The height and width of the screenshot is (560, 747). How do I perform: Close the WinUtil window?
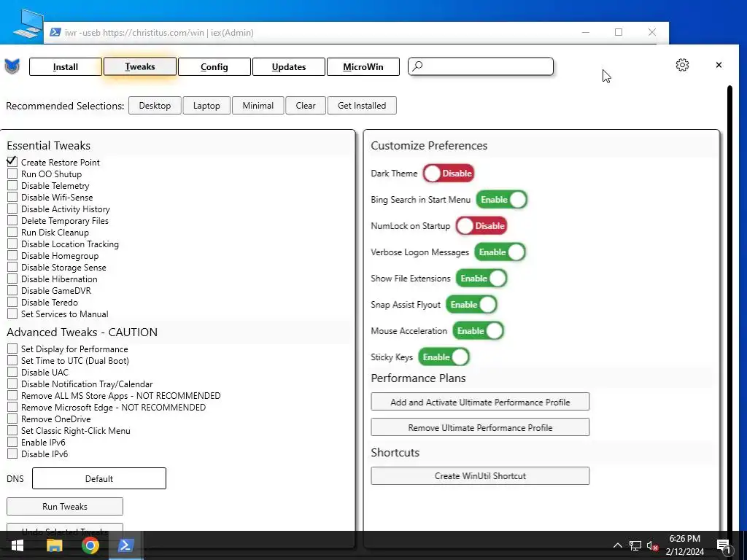[x=719, y=65]
